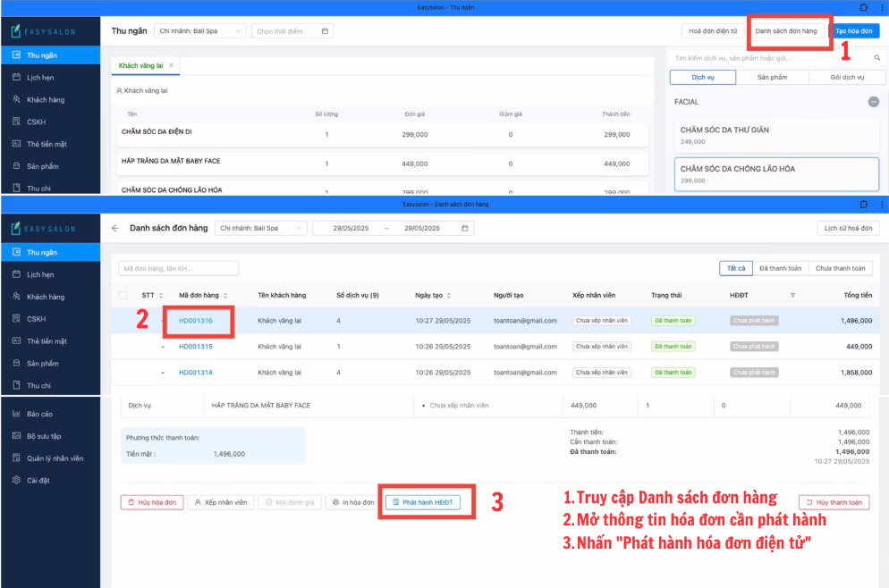Open branch dropdown in the Thu ngân header
This screenshot has height=588, width=889.
tap(199, 31)
